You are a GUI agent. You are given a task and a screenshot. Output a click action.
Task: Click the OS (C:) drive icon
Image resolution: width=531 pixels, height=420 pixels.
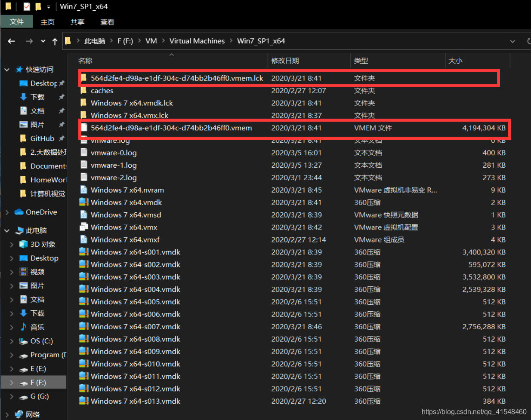(24, 341)
